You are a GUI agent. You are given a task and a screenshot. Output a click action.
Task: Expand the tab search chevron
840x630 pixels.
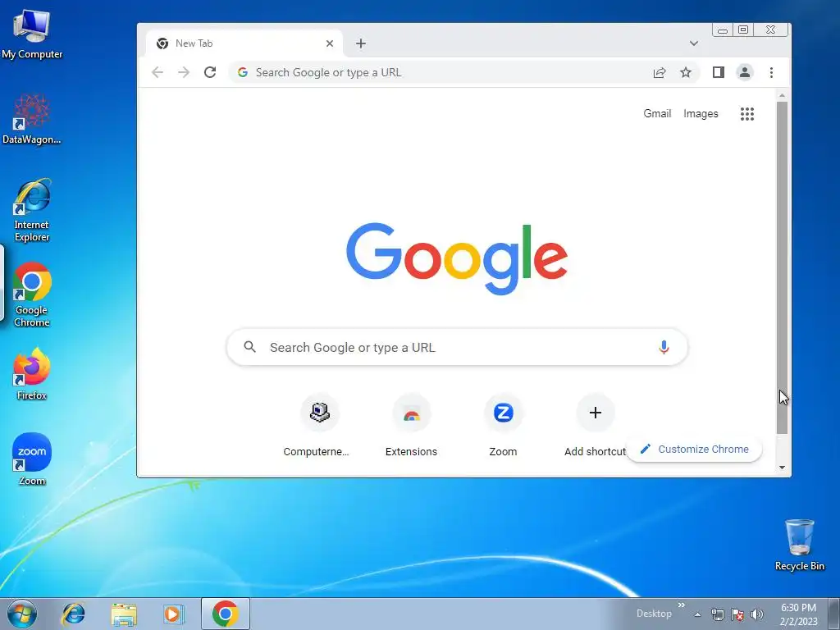pyautogui.click(x=694, y=43)
